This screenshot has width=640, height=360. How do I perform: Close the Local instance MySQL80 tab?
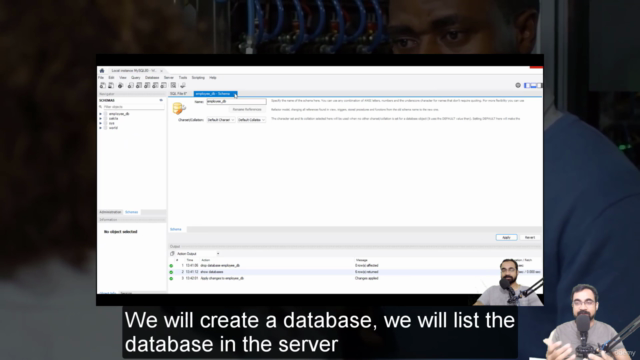[x=162, y=71]
